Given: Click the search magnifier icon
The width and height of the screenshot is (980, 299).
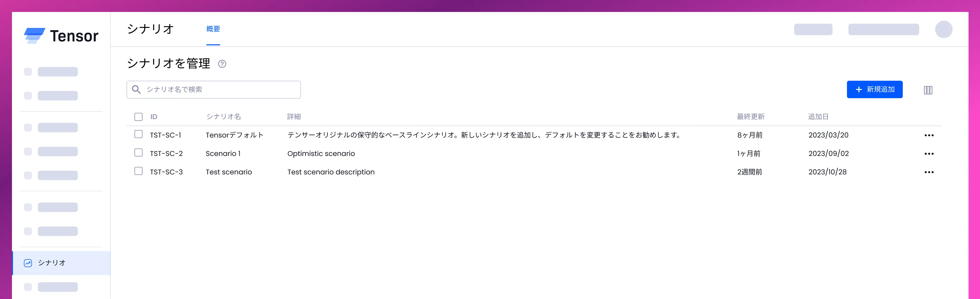Looking at the screenshot, I should click(x=136, y=89).
